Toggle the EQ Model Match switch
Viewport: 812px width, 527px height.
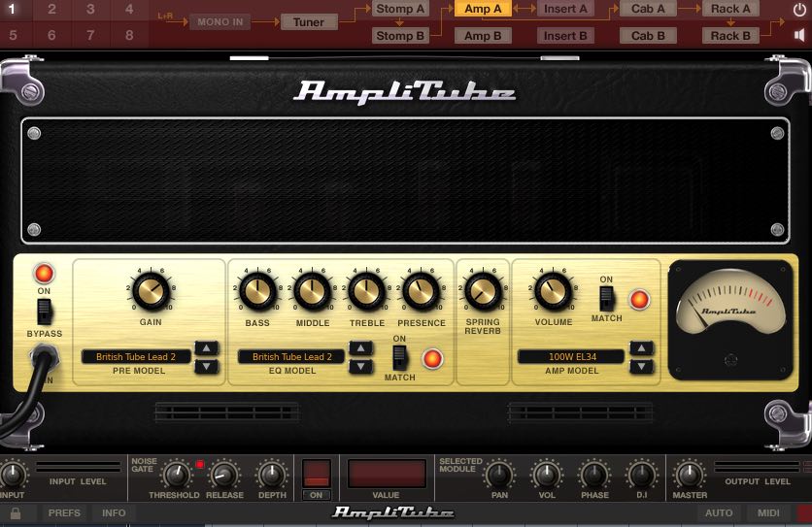pos(399,356)
